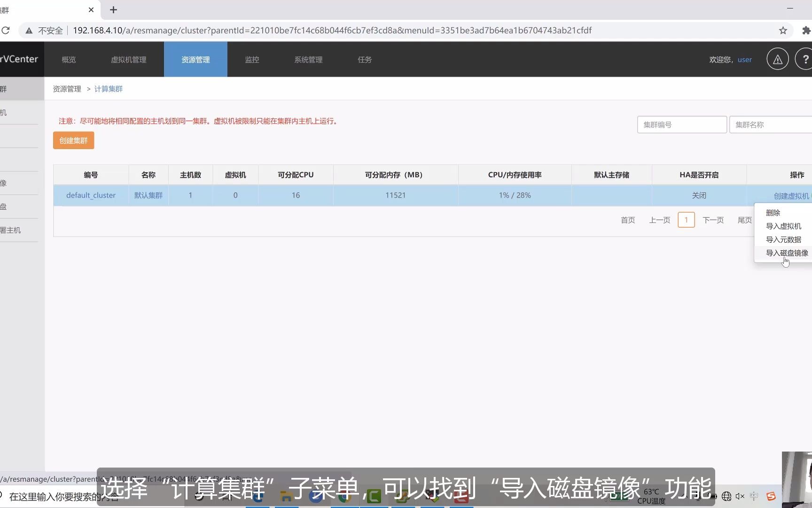The image size is (812, 508).
Task: Click the 虚拟机 column header
Action: (x=235, y=175)
